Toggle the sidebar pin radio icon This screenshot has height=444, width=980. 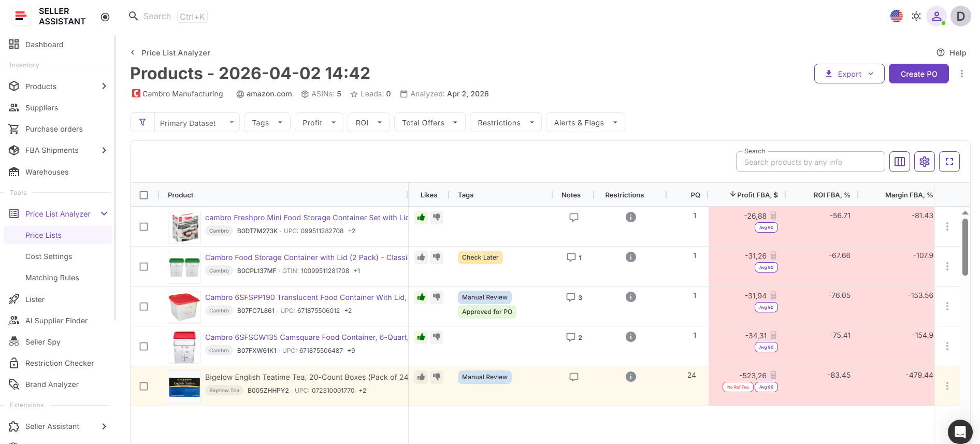(105, 17)
